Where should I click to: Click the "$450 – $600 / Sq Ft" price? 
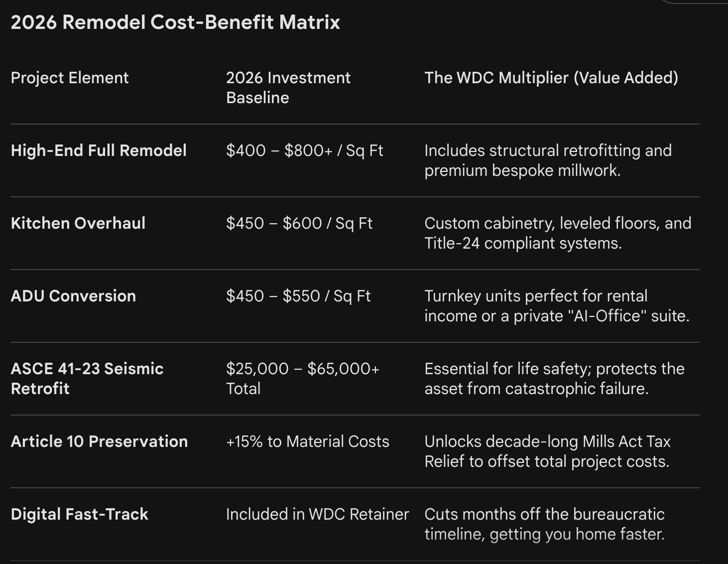[x=299, y=223]
